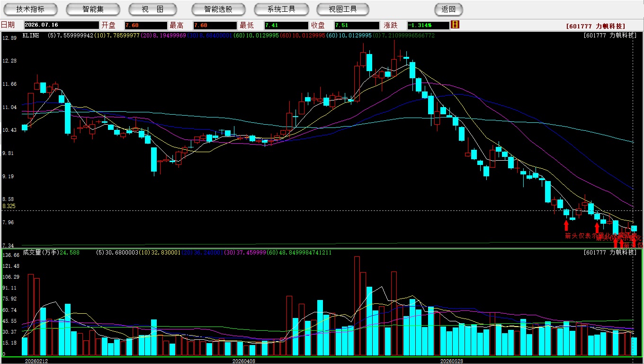Click the 60.74 volume axis label
Viewport: 644px width, 364px height.
click(9, 310)
